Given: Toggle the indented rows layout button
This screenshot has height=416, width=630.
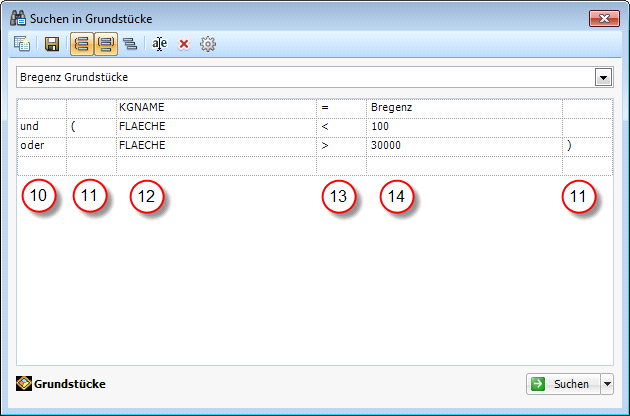Looking at the screenshot, I should tap(130, 44).
